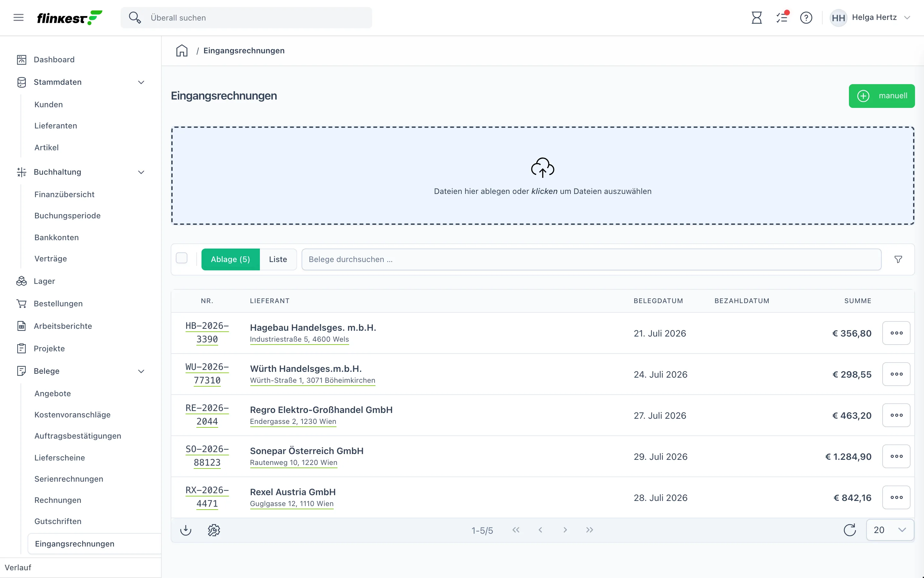This screenshot has width=924, height=578.
Task: Open actions menu for Hagebau invoice
Action: [896, 333]
